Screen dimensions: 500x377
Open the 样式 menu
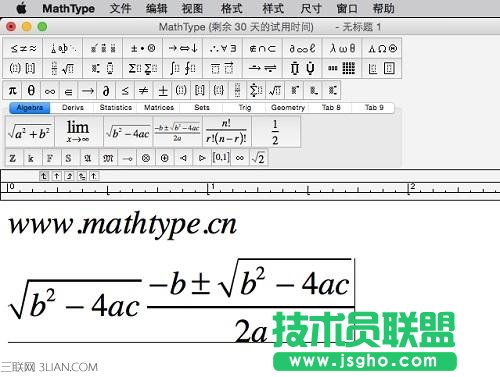[273, 8]
